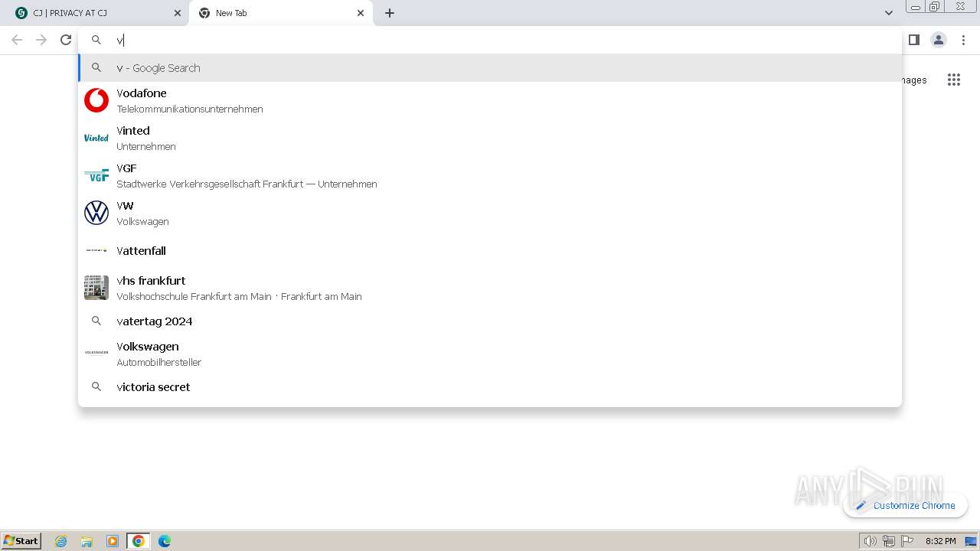Viewport: 980px width, 551px height.
Task: Click the magnifier icon in address bar
Action: pos(96,40)
